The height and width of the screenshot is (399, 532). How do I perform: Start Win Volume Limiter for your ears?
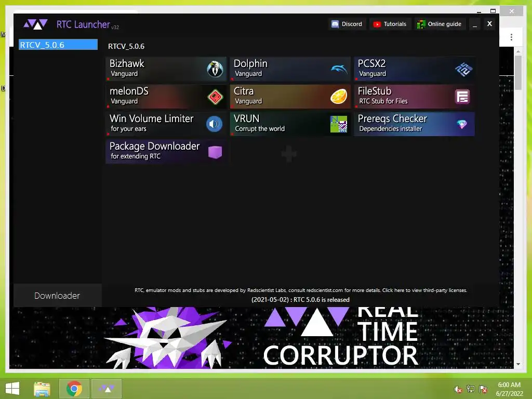click(166, 124)
